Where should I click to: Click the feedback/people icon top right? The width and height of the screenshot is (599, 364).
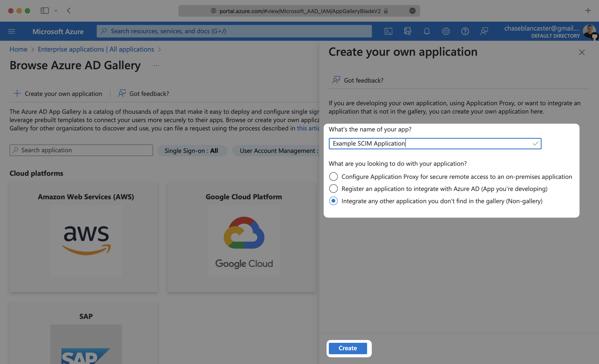[484, 31]
